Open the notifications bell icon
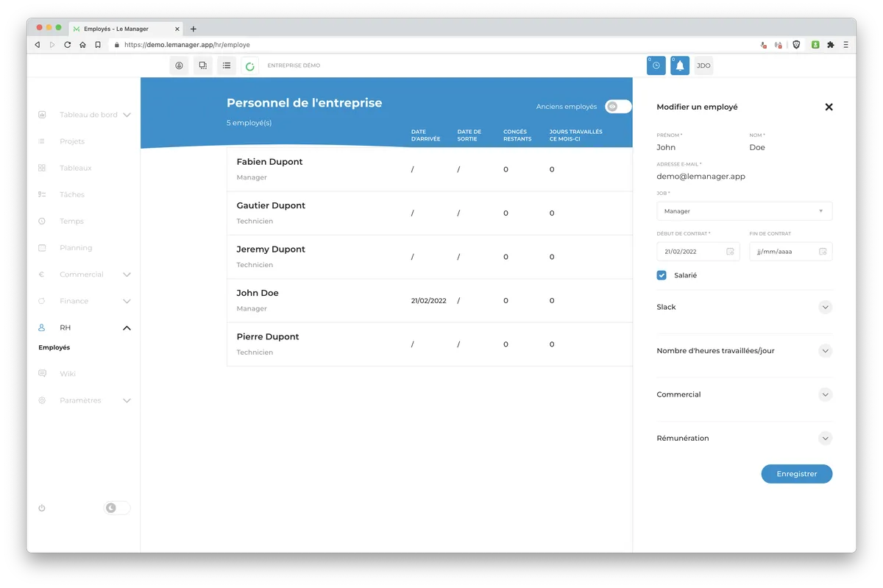 pos(680,65)
